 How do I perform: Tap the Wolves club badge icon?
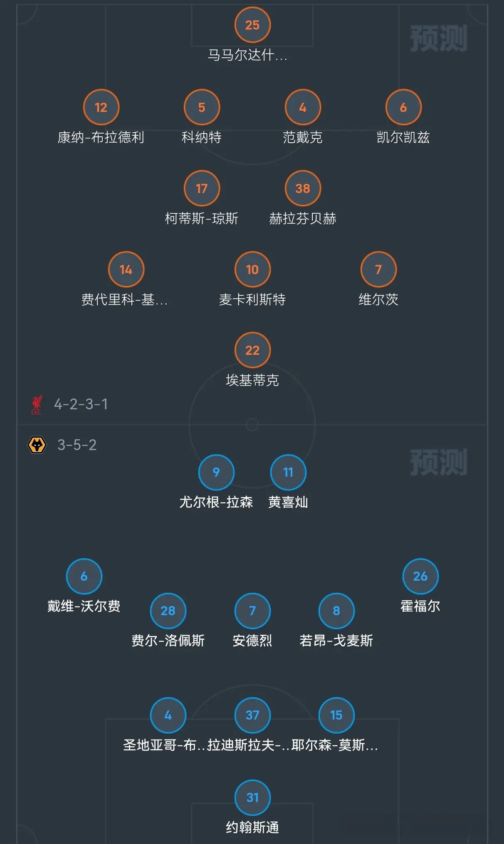tap(37, 445)
